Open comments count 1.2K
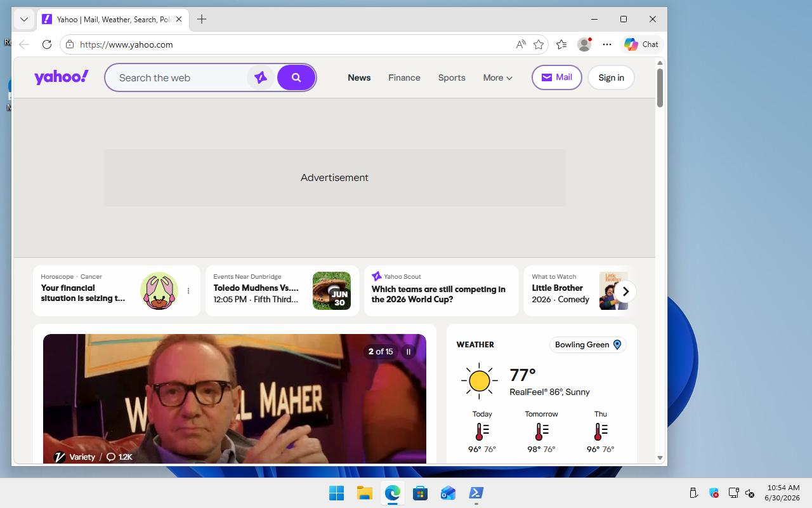The image size is (812, 508). click(119, 457)
